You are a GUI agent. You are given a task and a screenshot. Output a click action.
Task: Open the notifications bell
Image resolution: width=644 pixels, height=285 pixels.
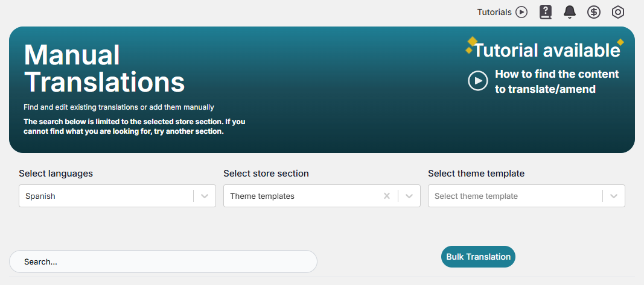pyautogui.click(x=569, y=12)
